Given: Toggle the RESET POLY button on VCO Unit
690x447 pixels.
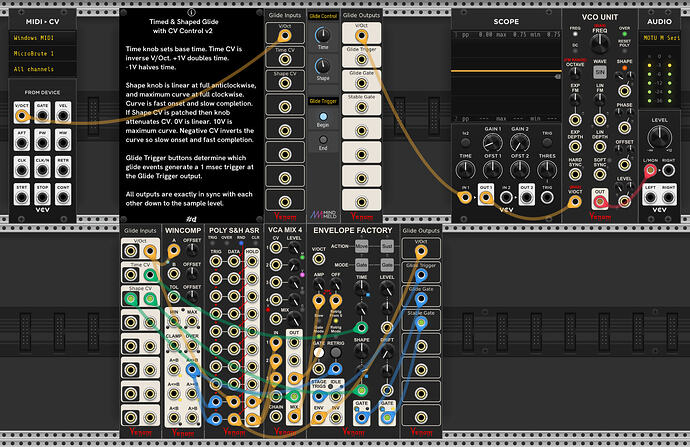Looking at the screenshot, I should pos(624,51).
